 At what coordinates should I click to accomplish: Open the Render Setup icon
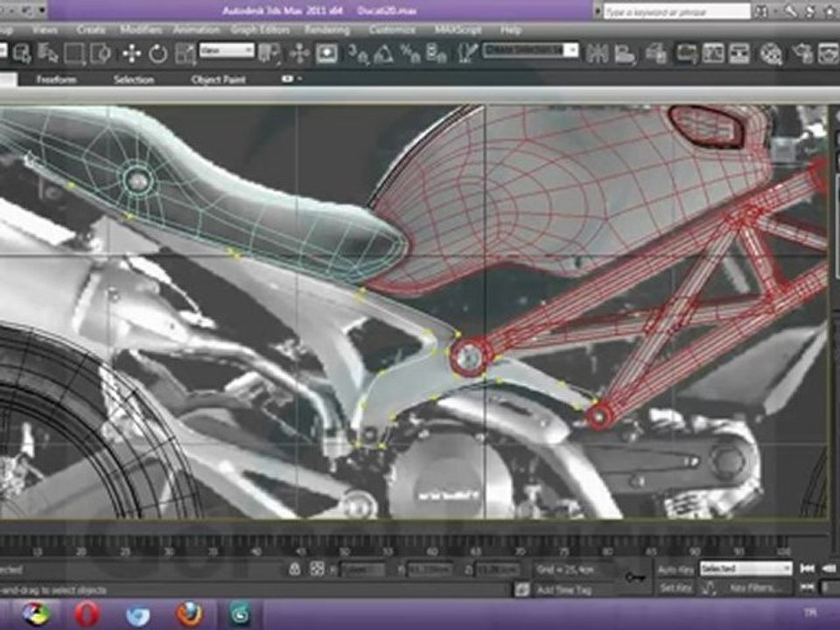[802, 53]
